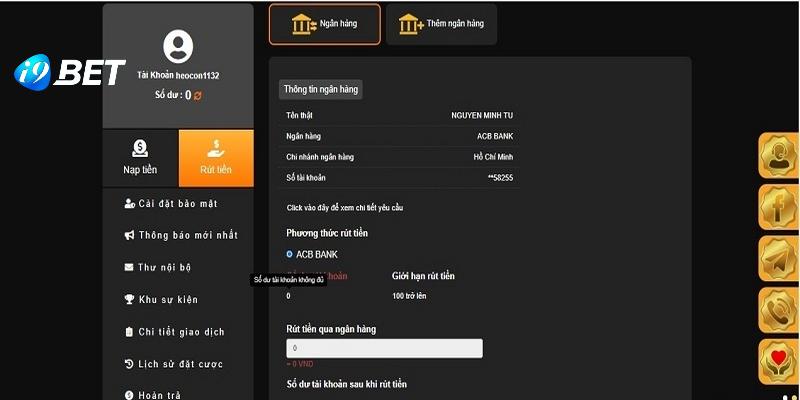
Task: Select the ACB BANK radio option
Action: [x=290, y=254]
